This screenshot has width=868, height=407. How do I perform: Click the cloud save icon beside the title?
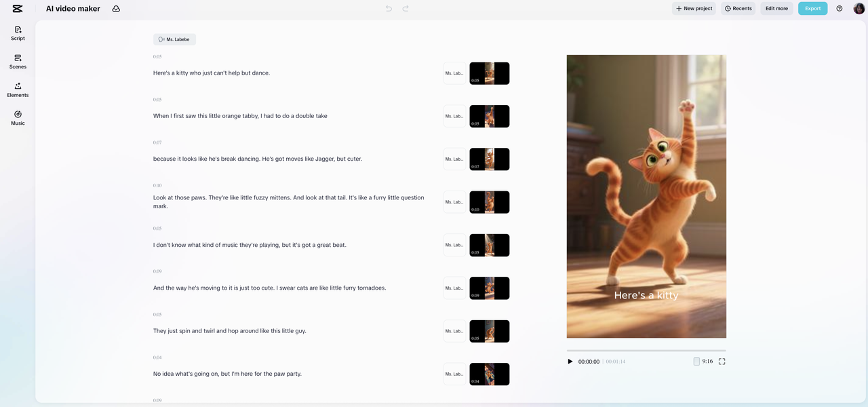click(x=116, y=8)
